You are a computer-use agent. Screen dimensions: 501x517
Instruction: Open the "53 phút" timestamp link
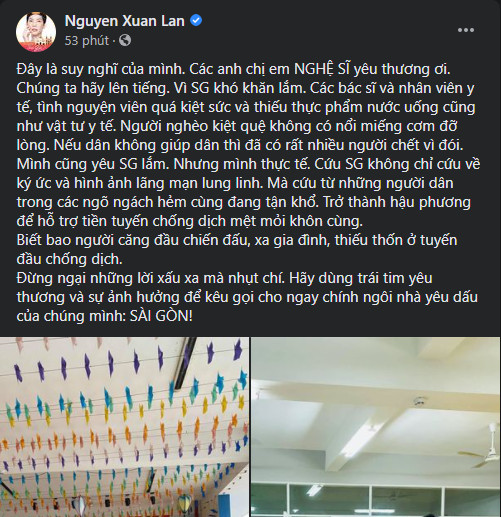(87, 41)
